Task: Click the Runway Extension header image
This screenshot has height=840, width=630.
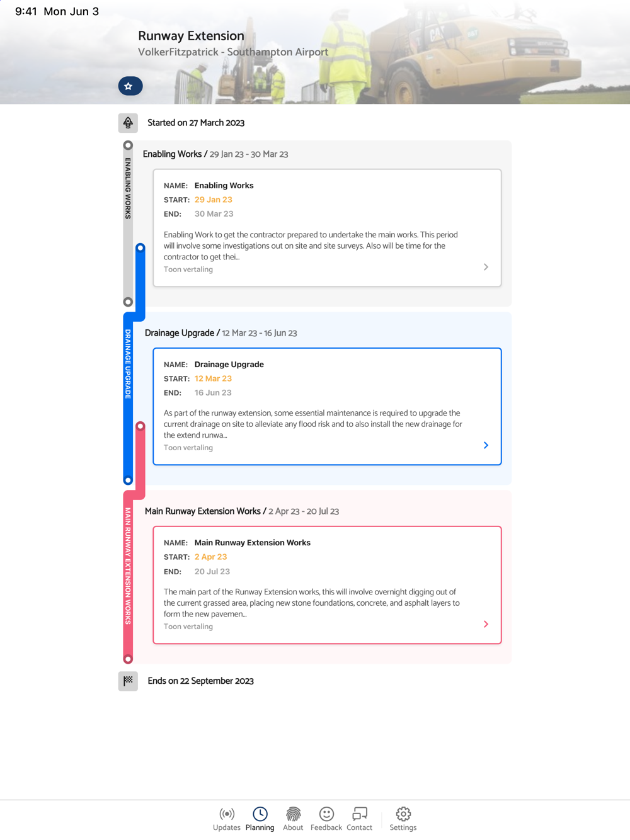Action: click(x=315, y=52)
